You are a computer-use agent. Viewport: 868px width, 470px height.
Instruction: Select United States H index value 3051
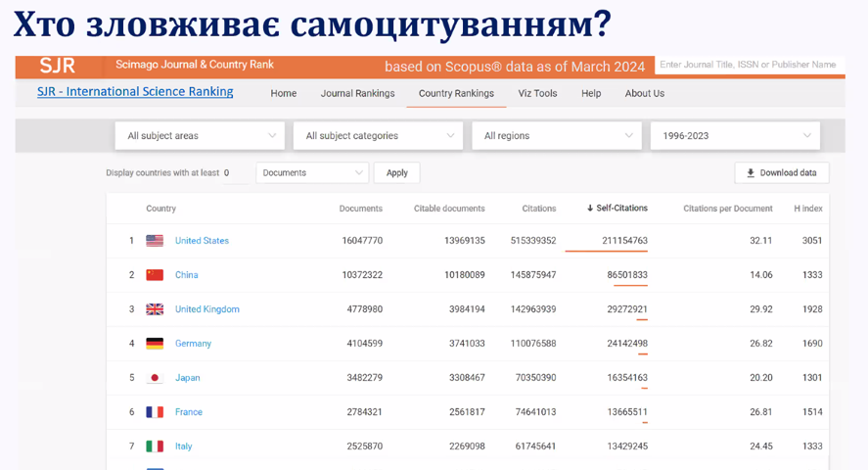tap(812, 241)
